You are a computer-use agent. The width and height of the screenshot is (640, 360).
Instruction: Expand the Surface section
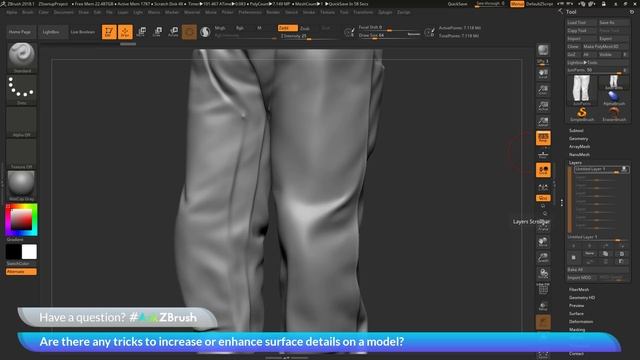(x=576, y=314)
